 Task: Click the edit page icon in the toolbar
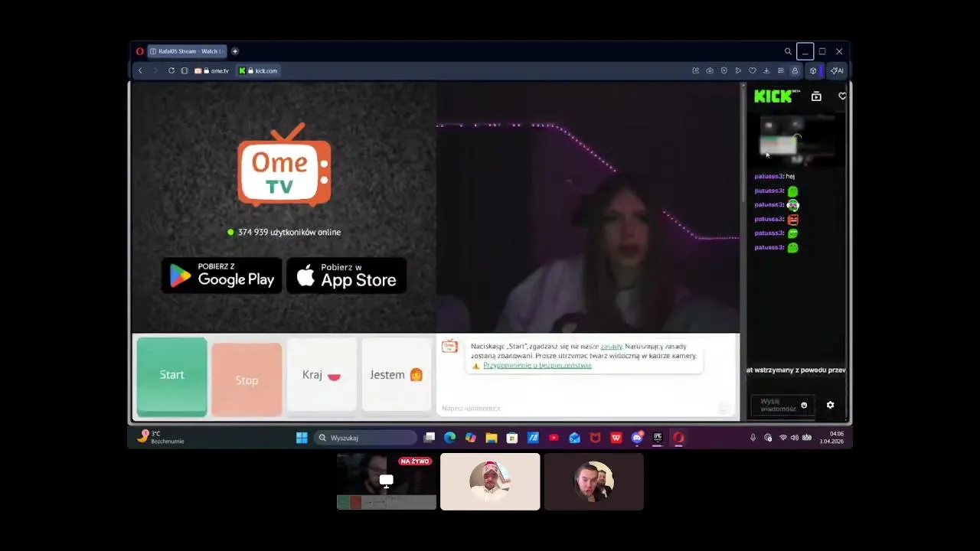pyautogui.click(x=695, y=70)
